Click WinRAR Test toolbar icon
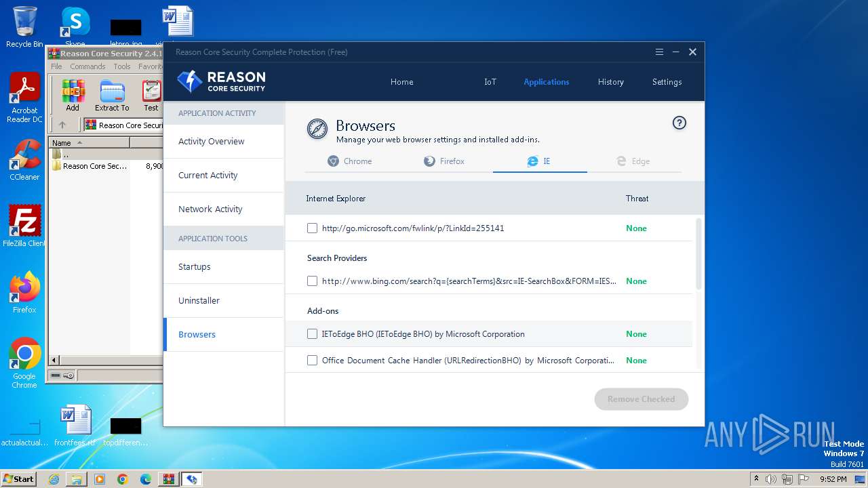The image size is (868, 488). 151,96
